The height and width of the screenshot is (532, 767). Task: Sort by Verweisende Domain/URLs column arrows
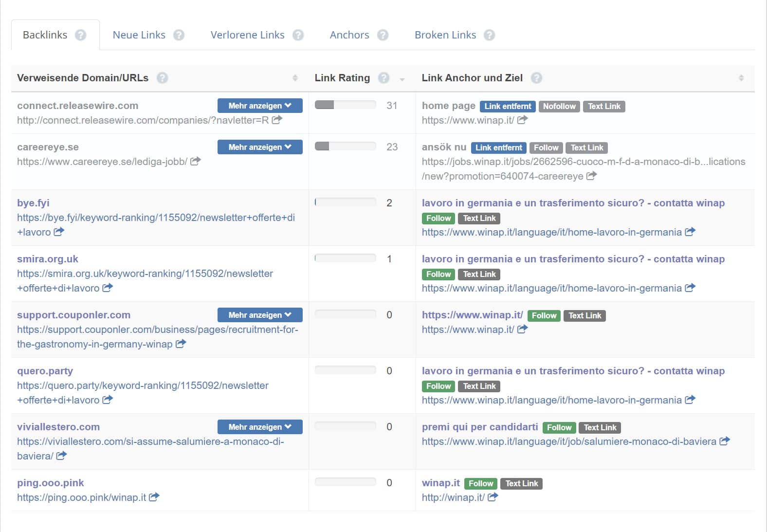[295, 78]
